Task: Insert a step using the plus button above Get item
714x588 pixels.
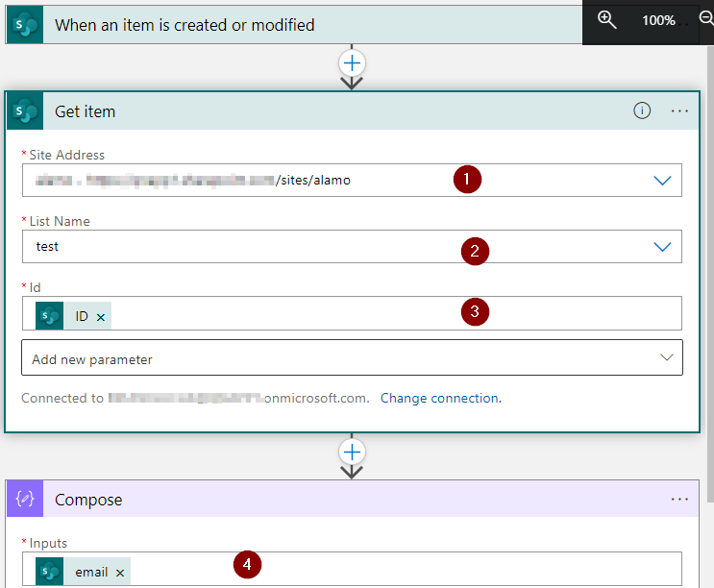Action: [352, 63]
